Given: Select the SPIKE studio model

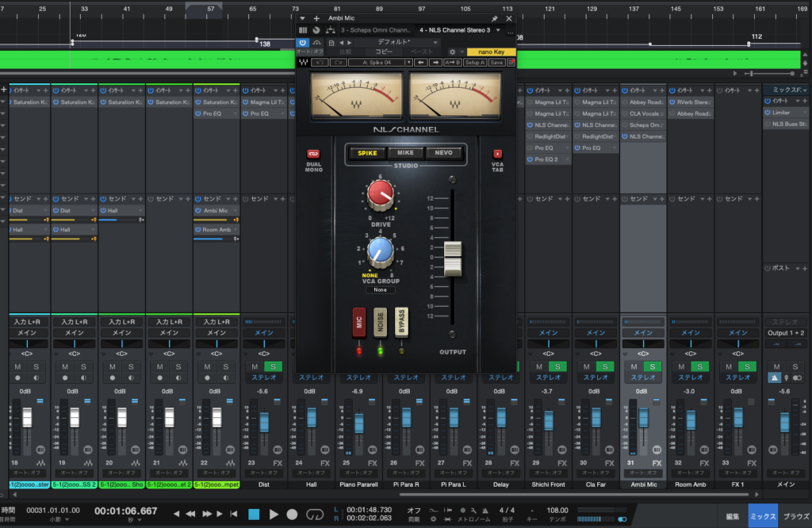Looking at the screenshot, I should [367, 153].
